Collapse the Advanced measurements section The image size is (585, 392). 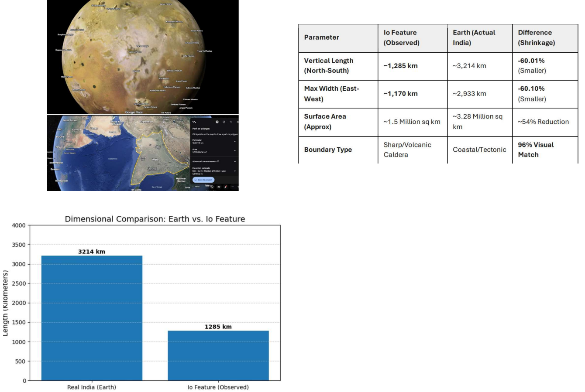(235, 161)
